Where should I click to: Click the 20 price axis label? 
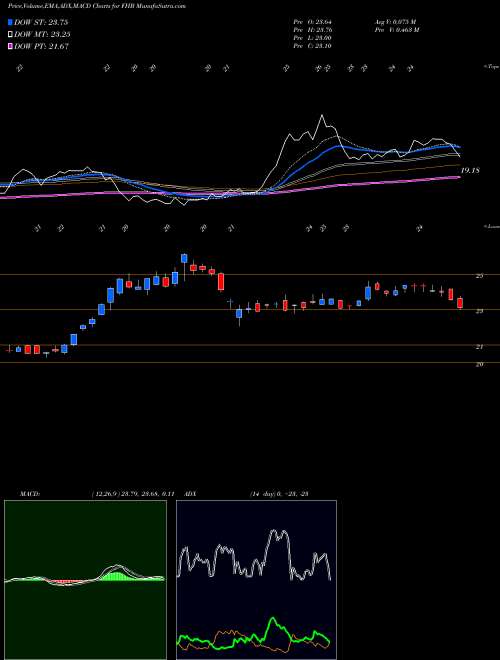(x=479, y=365)
